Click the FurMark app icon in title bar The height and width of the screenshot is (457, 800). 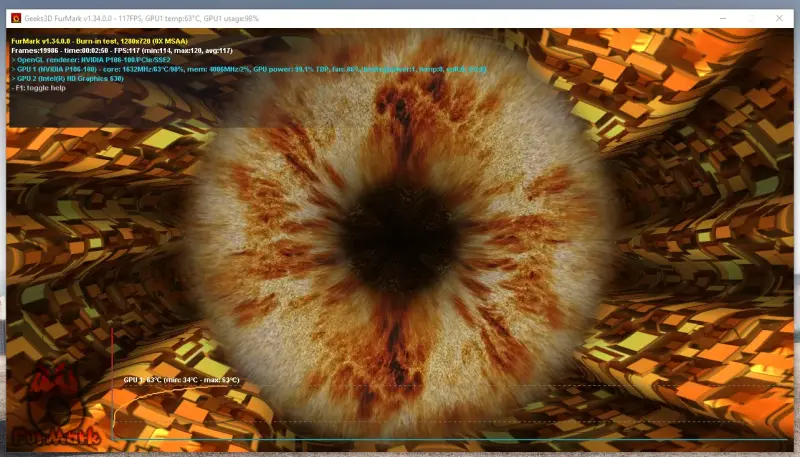pos(16,17)
